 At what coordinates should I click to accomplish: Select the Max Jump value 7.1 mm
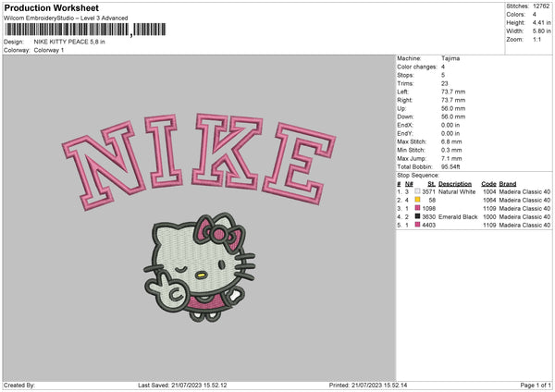451,159
